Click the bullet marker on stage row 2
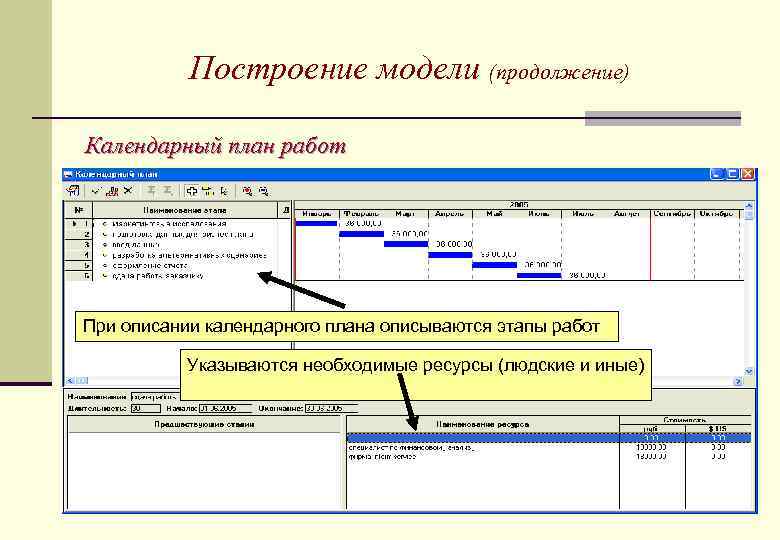 click(105, 234)
